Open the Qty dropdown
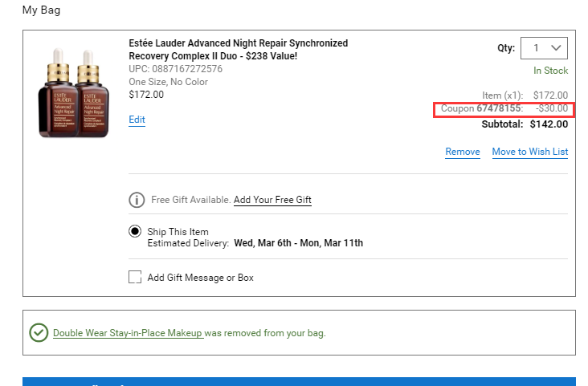Screen dimensions: 588x386 [x=544, y=48]
